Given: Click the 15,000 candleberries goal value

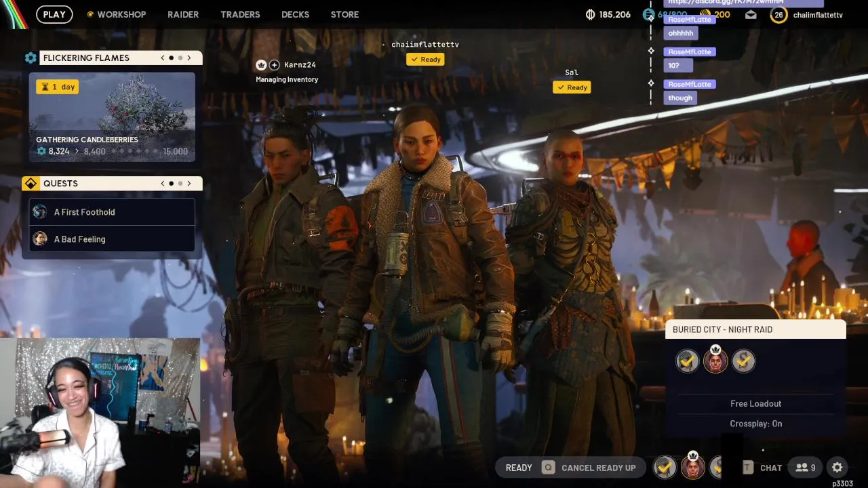Looking at the screenshot, I should tap(175, 151).
